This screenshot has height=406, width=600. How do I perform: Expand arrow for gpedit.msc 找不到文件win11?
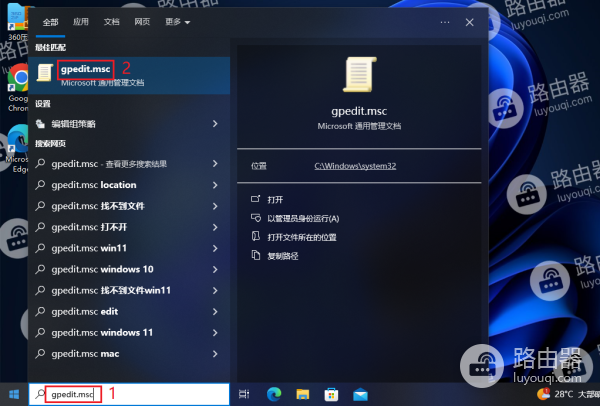point(215,290)
